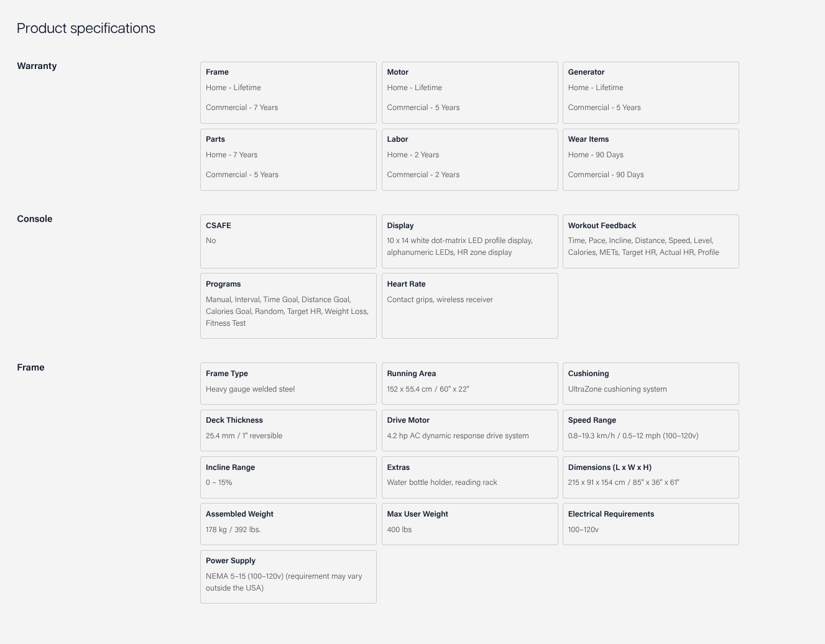The image size is (825, 644).
Task: Select the Frame warranty card
Action: click(288, 92)
